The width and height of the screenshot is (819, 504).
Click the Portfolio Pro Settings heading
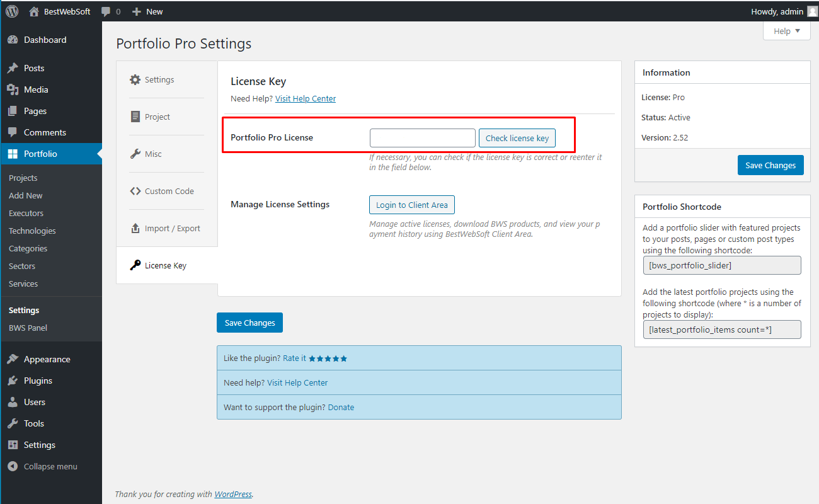pos(184,43)
